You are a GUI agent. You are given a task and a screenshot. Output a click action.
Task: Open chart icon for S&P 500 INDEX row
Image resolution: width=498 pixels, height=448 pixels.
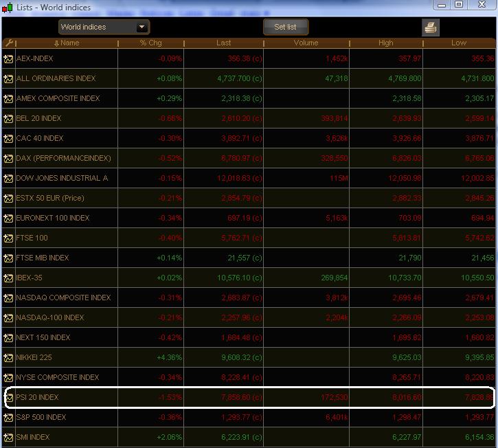tap(8, 418)
